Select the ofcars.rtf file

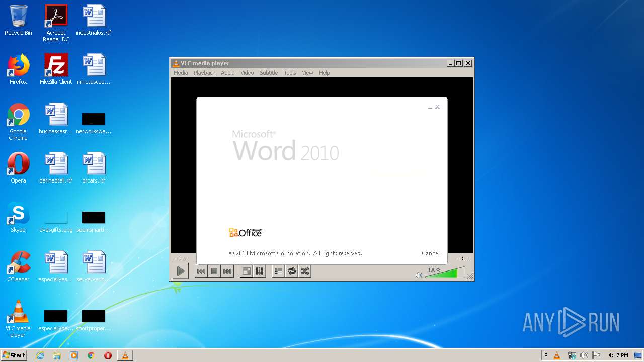(x=94, y=168)
